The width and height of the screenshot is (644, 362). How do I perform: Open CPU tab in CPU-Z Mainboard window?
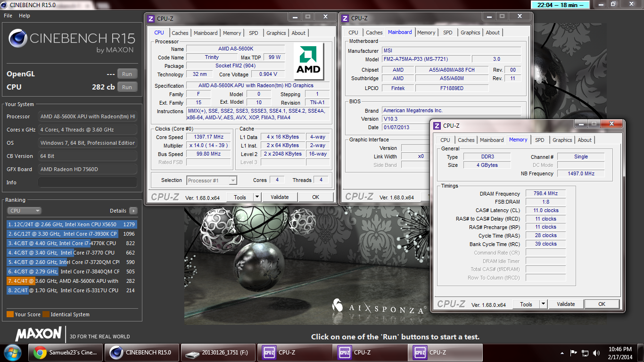pos(353,33)
